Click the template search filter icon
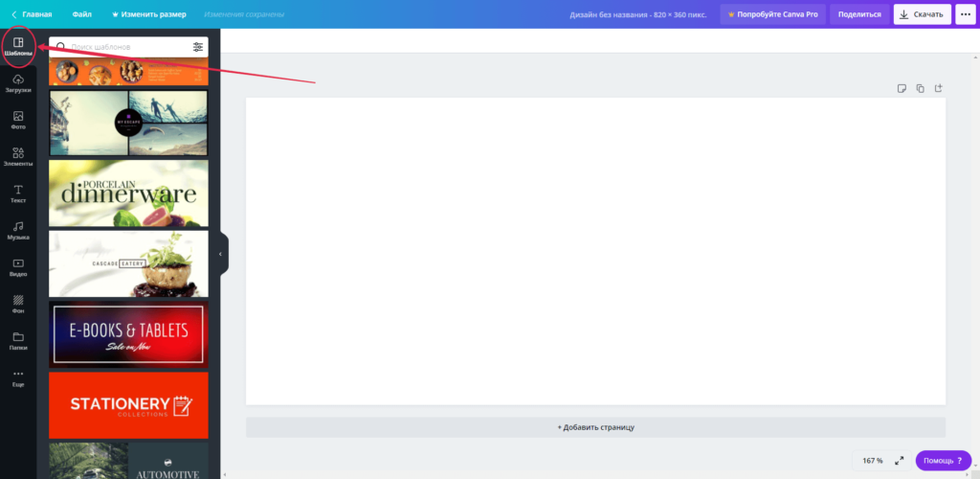The image size is (980, 479). [x=197, y=47]
